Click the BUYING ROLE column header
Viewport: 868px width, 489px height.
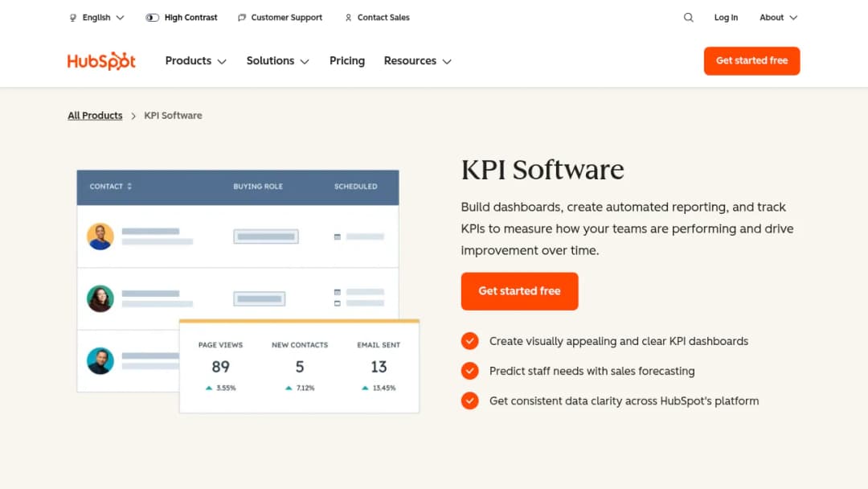click(258, 187)
